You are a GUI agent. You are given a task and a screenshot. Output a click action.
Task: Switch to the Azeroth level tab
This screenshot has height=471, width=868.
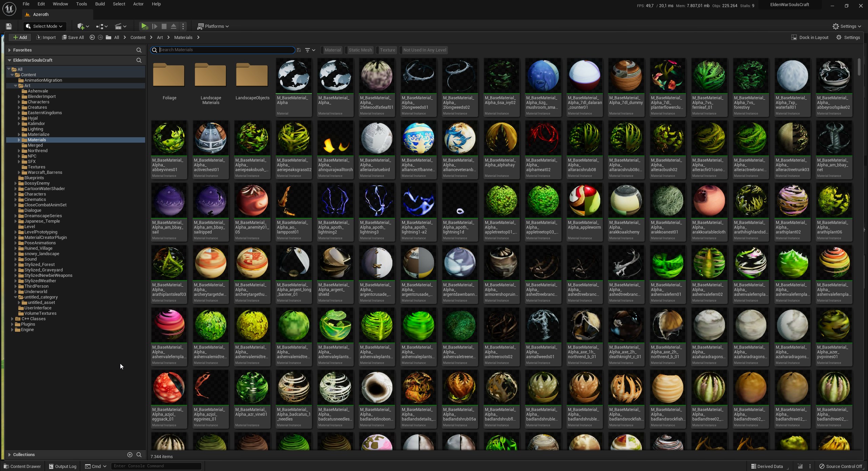click(x=41, y=15)
